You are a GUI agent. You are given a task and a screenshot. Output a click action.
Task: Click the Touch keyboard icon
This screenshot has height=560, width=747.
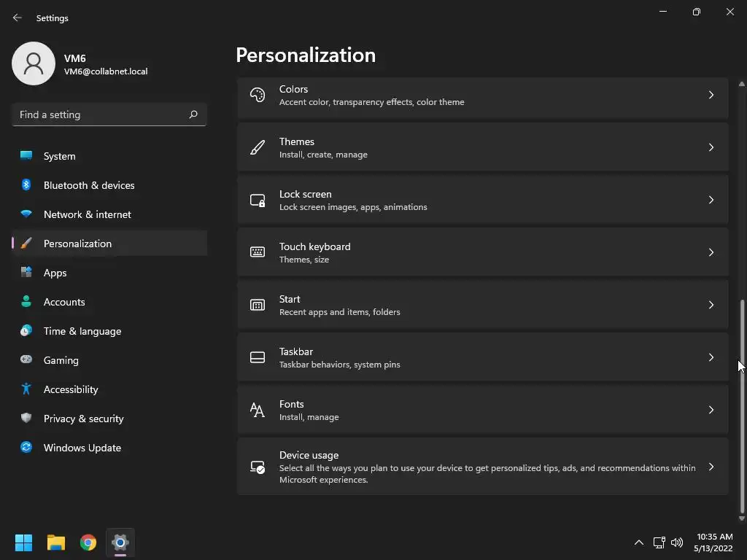click(258, 252)
